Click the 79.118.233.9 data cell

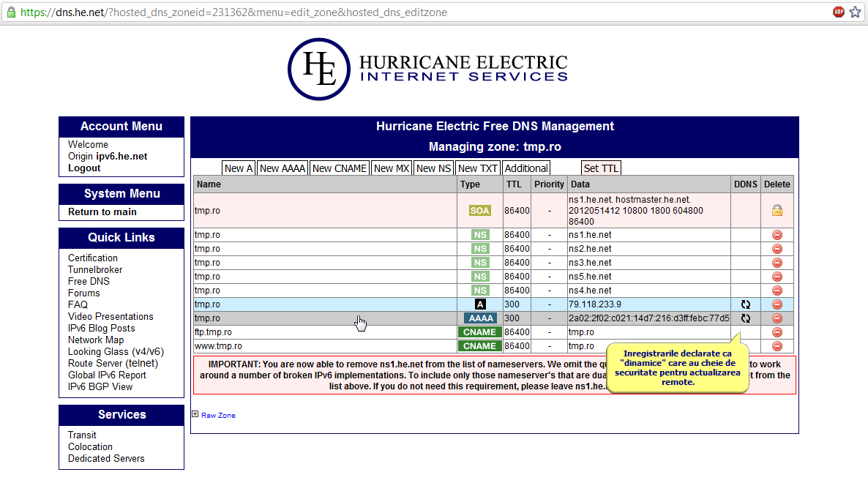pyautogui.click(x=648, y=304)
